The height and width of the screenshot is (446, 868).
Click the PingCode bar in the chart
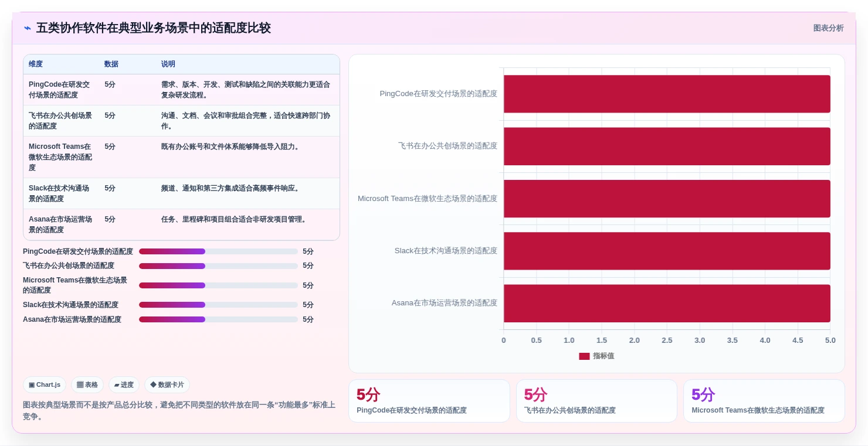coord(667,94)
